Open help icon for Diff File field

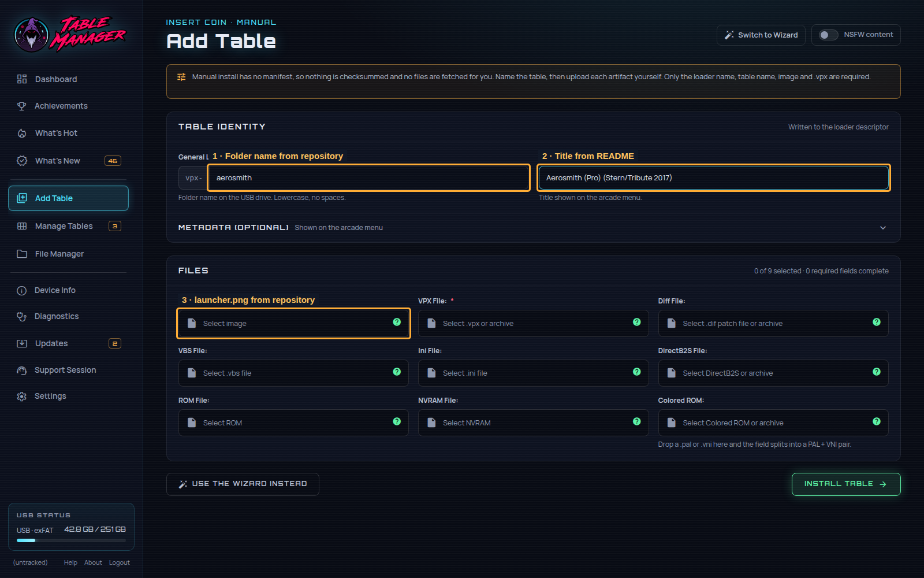coord(877,323)
